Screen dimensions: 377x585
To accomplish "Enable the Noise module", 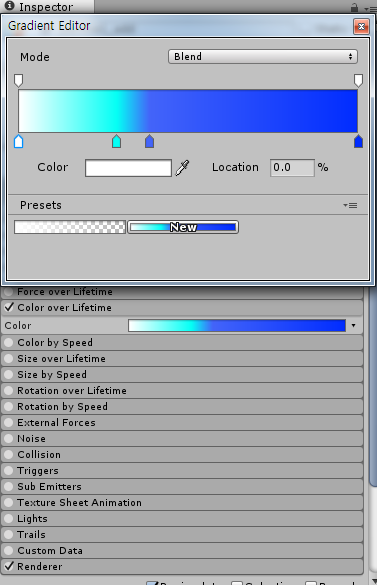I will click(x=9, y=439).
